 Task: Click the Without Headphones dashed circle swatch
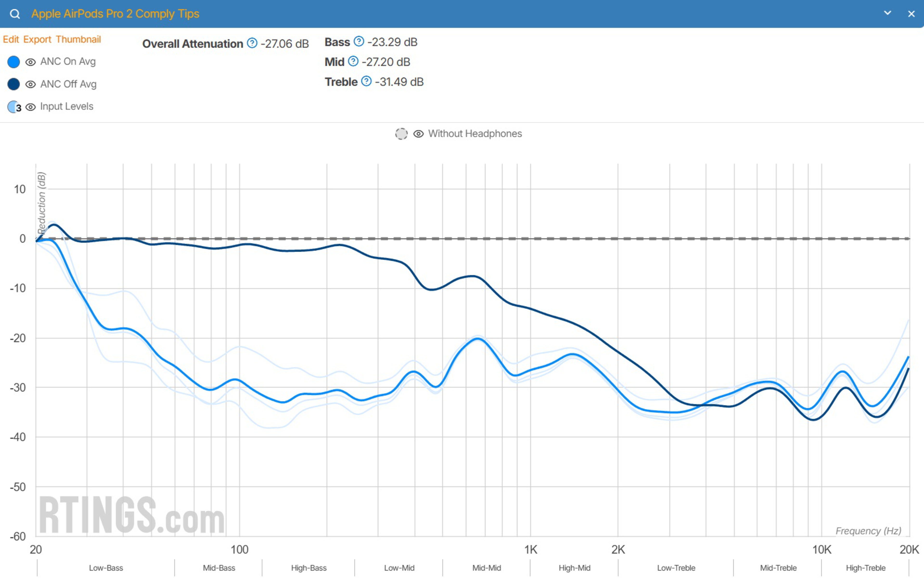pyautogui.click(x=401, y=134)
